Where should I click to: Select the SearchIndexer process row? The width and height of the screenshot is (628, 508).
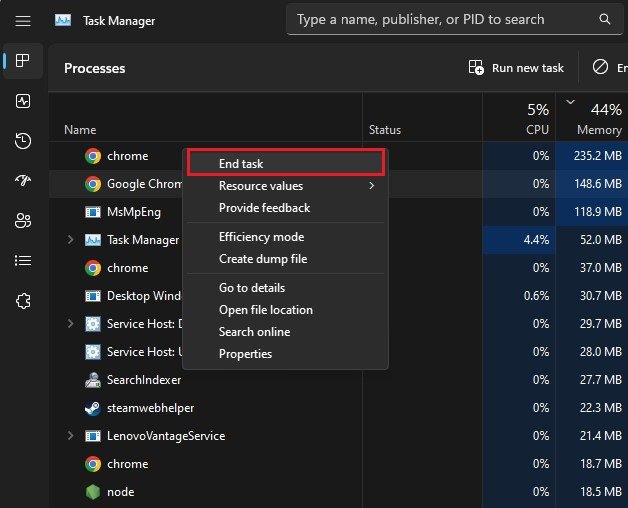338,380
